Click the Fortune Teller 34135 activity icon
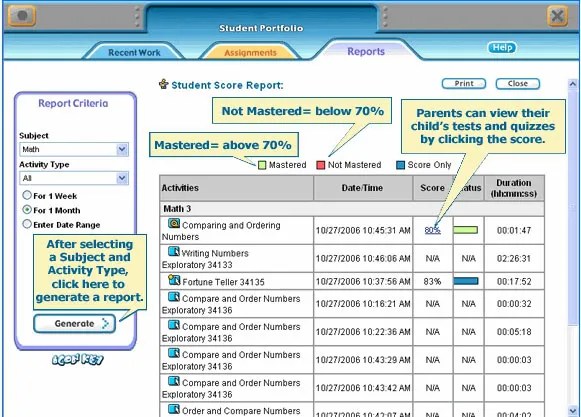This screenshot has height=417, width=581. pyautogui.click(x=174, y=279)
